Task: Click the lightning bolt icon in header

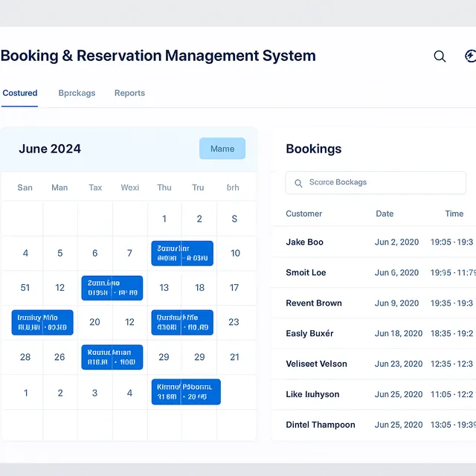Action: coord(470,56)
